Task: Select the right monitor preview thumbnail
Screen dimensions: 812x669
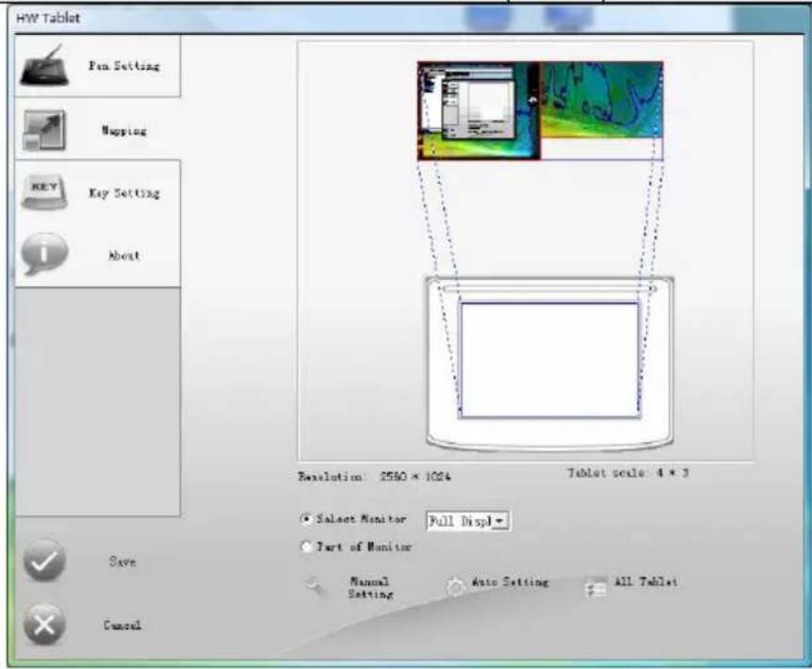Action: pyautogui.click(x=602, y=100)
